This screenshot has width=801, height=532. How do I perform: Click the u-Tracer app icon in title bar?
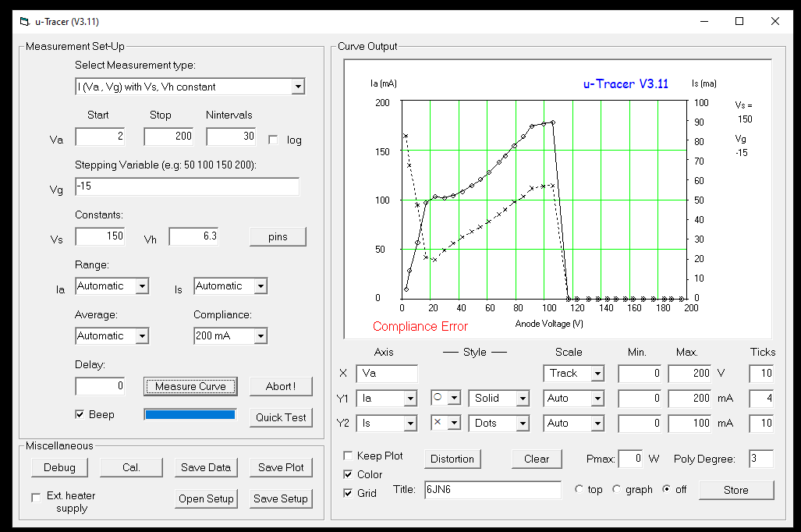(24, 22)
